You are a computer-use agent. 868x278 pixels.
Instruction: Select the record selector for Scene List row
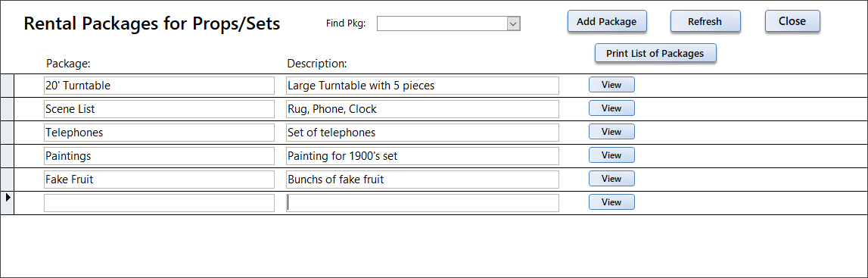click(7, 109)
